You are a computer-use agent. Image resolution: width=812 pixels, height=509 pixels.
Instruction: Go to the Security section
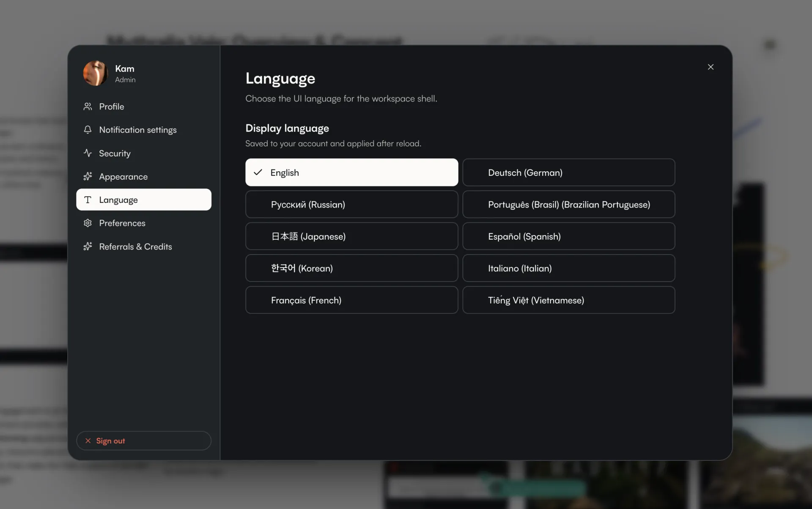144,153
